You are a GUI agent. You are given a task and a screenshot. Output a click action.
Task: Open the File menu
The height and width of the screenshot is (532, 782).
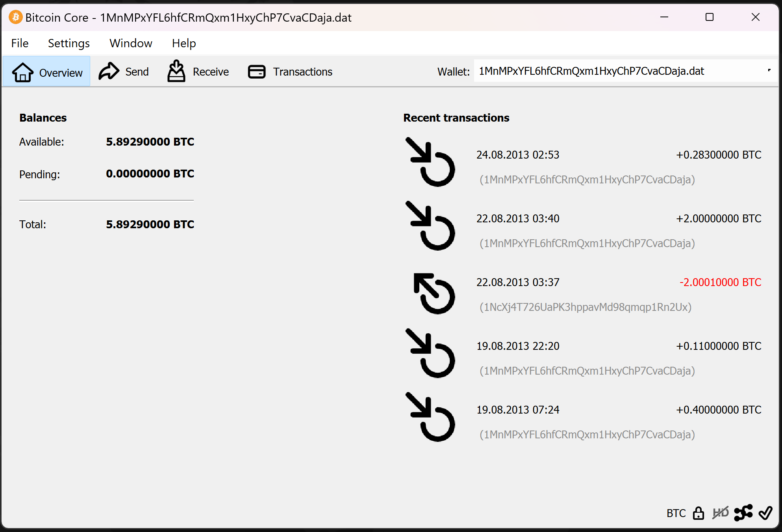tap(20, 43)
